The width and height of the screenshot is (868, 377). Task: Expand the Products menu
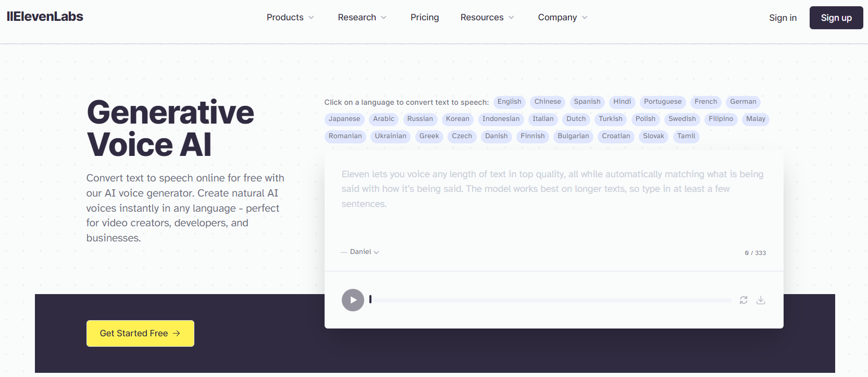click(x=290, y=17)
